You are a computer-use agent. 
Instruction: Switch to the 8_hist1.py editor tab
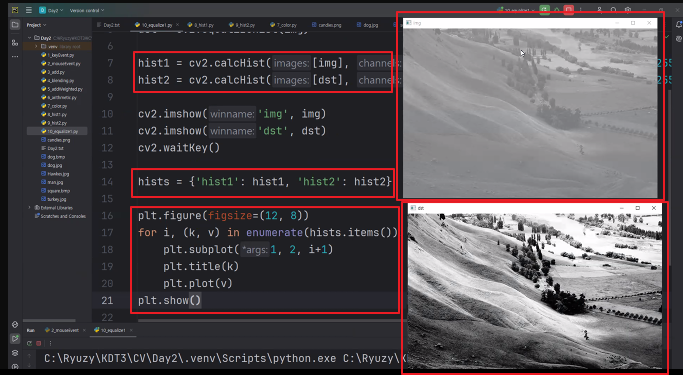pyautogui.click(x=201, y=25)
